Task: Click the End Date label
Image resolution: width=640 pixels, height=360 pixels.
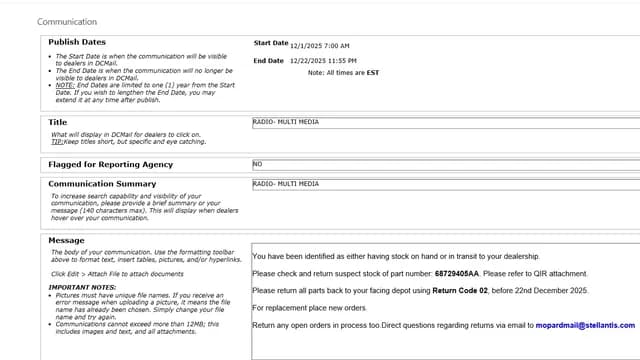Action: pos(268,61)
